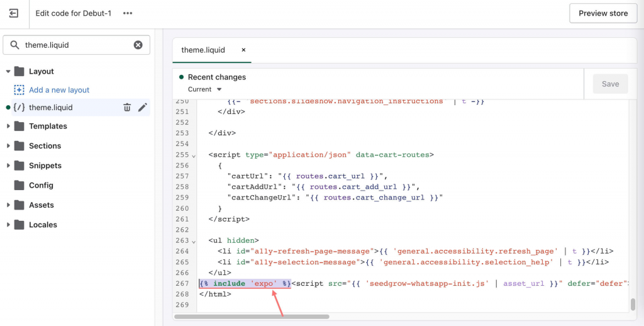The width and height of the screenshot is (644, 326).
Task: Click the "cartChangeUrl" code line
Action: [335, 198]
